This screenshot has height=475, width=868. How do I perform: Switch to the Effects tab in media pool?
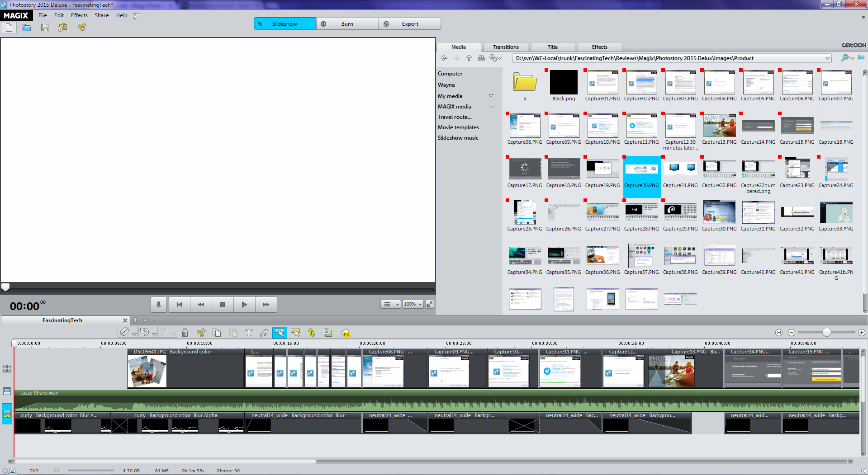[x=600, y=47]
